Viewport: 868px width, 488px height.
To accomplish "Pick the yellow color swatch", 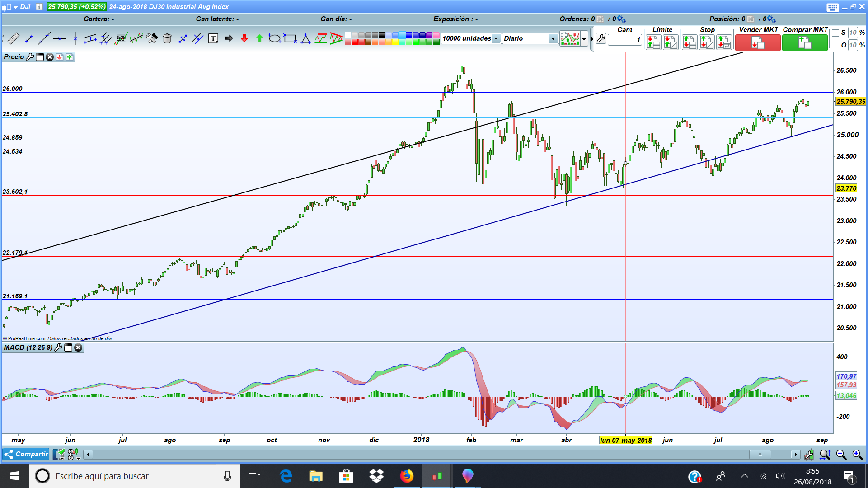I will click(395, 42).
